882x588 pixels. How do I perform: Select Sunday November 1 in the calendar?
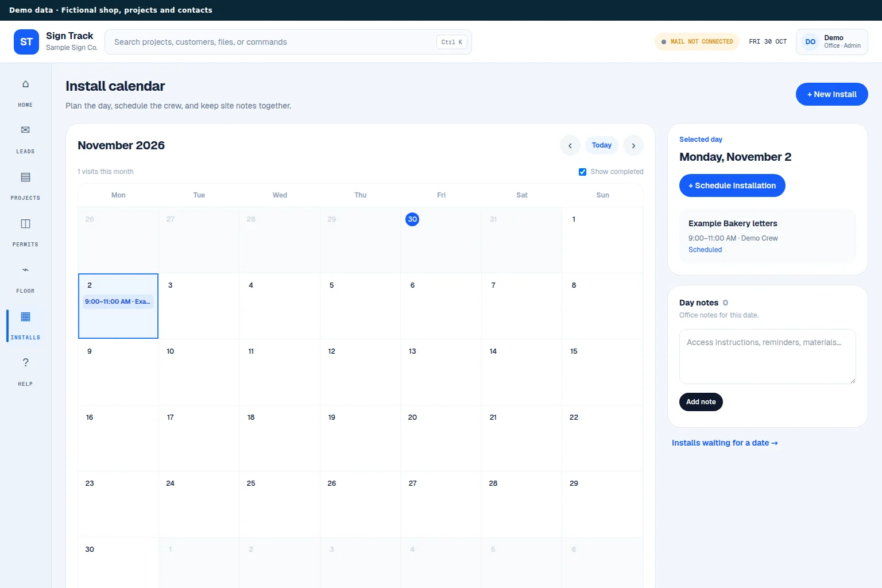tap(602, 240)
